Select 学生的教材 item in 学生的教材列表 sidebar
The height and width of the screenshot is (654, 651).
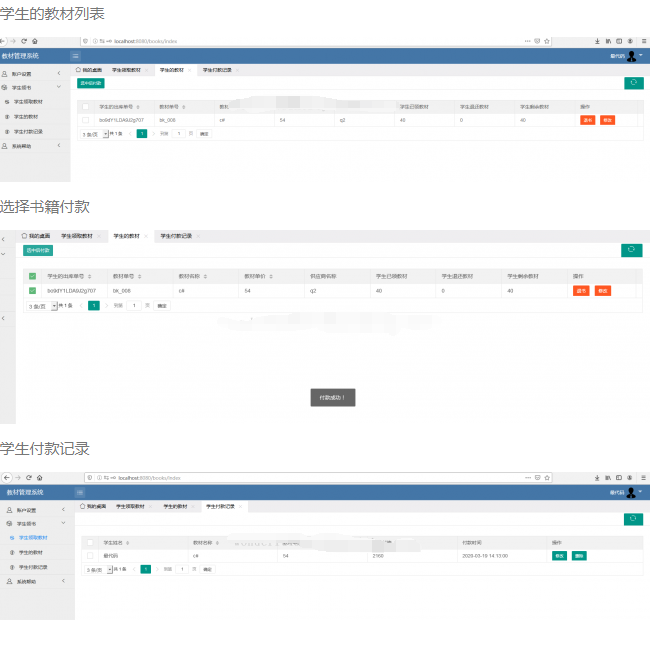(26, 117)
